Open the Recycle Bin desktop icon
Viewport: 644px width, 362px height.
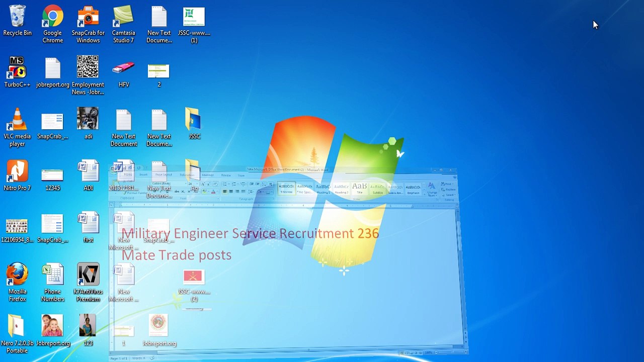[x=17, y=21]
